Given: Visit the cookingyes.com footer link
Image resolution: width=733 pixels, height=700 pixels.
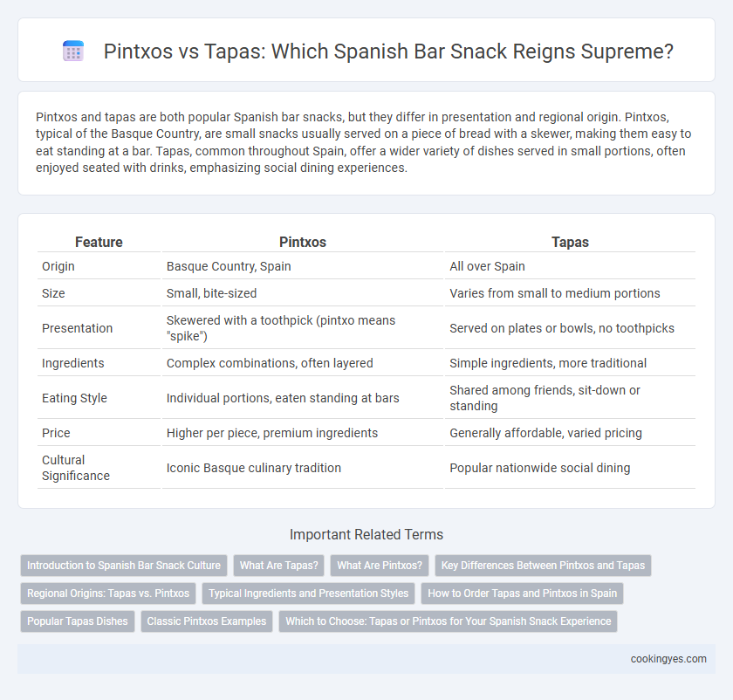Looking at the screenshot, I should tap(668, 659).
